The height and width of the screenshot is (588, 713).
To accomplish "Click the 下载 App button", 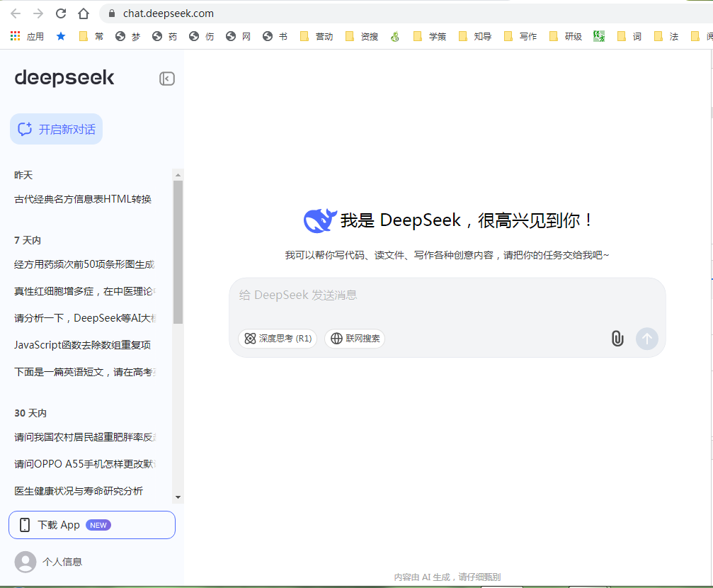I will point(92,525).
